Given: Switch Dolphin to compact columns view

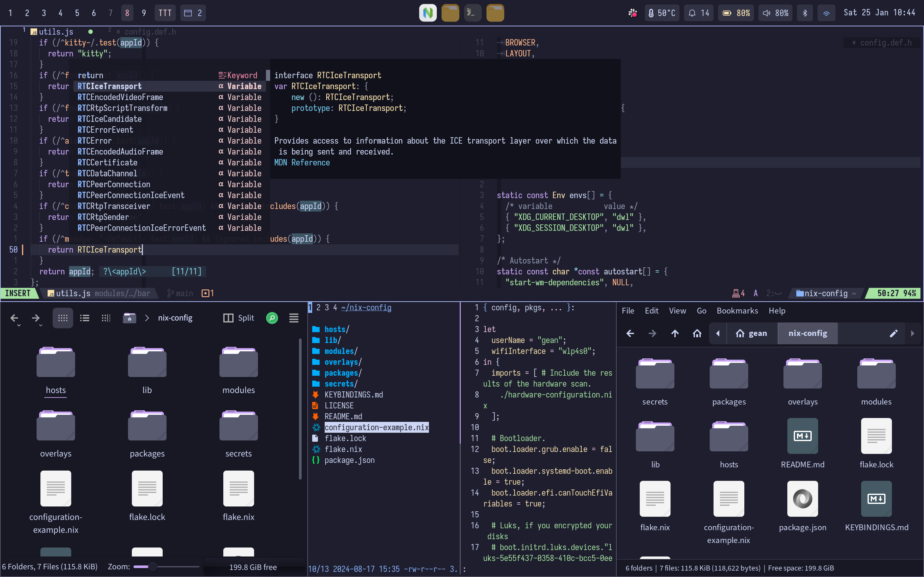Looking at the screenshot, I should 106,318.
